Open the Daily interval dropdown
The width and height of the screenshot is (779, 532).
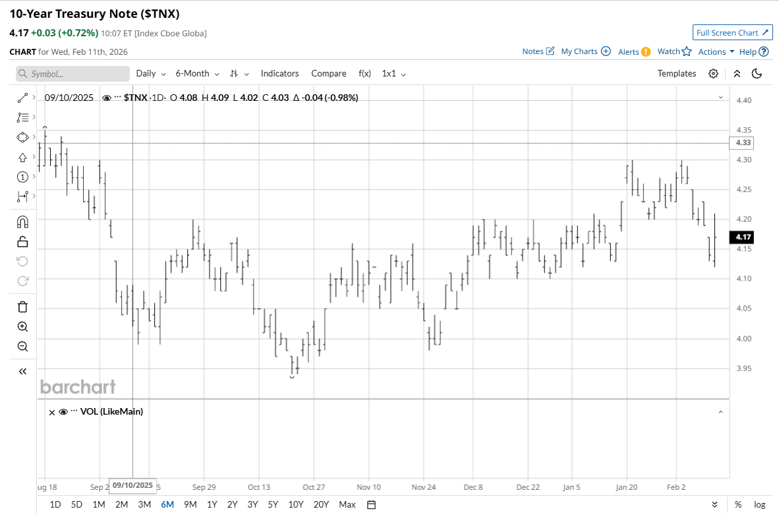pos(150,74)
